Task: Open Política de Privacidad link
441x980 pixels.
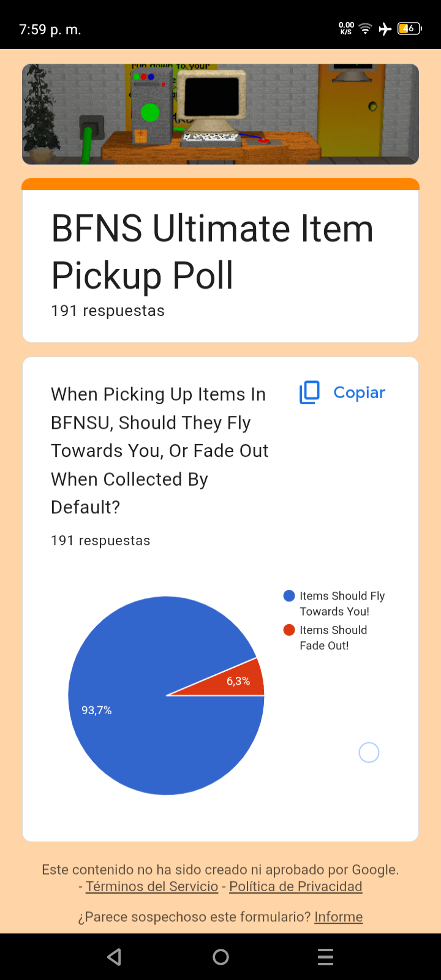Action: tap(296, 886)
